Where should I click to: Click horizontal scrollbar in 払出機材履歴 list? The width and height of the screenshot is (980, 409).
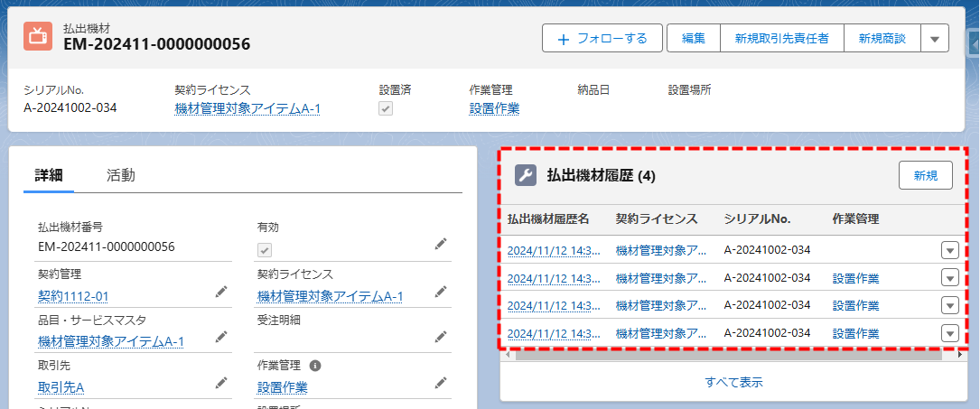pos(723,355)
